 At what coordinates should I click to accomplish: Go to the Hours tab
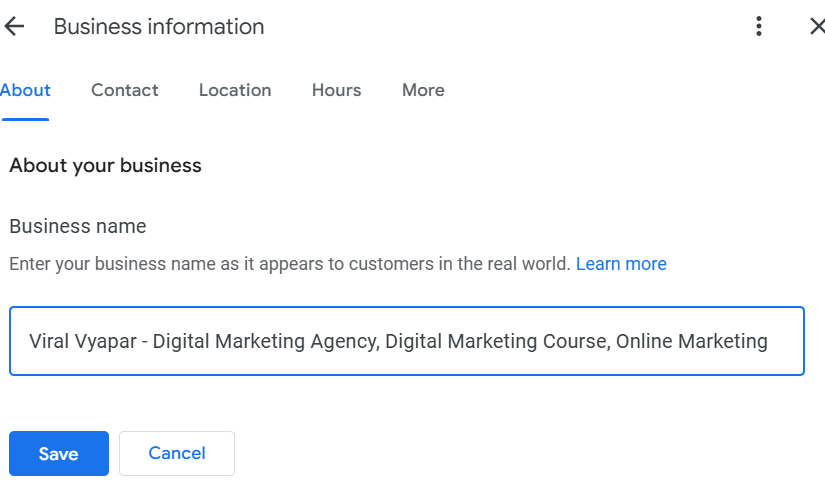336,90
